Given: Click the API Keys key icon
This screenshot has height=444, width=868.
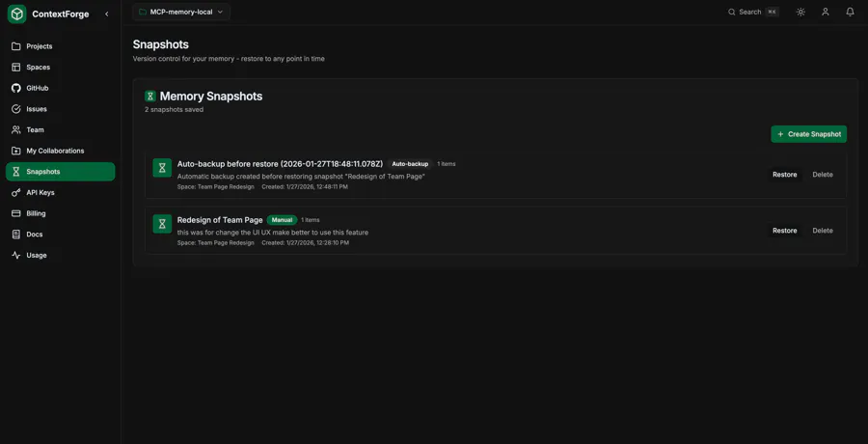Looking at the screenshot, I should pos(16,192).
